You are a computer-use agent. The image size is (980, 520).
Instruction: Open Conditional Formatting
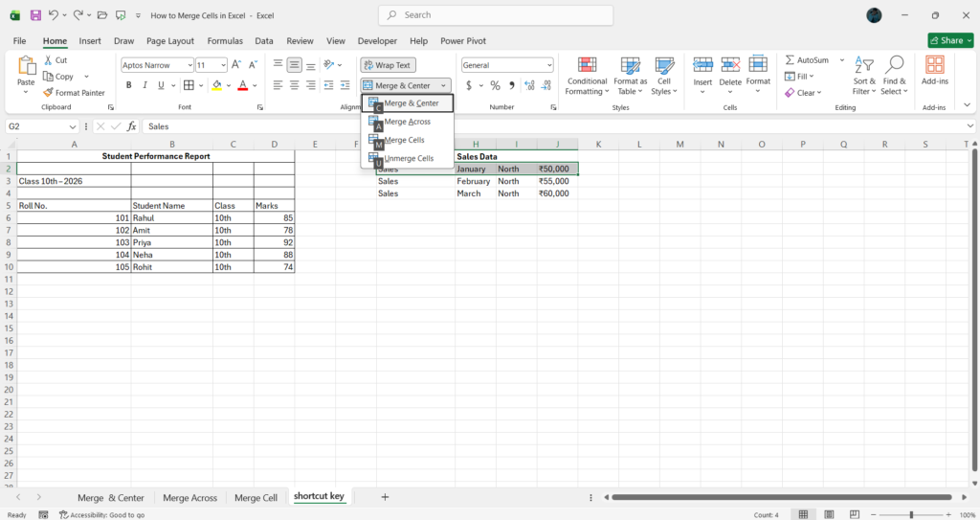coord(587,76)
